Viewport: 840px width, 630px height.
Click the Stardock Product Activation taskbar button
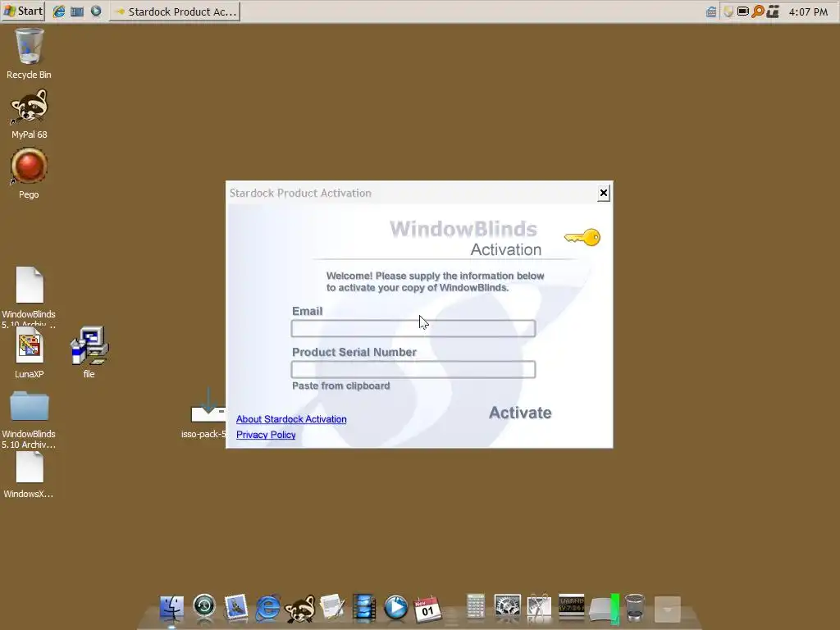[x=175, y=11]
